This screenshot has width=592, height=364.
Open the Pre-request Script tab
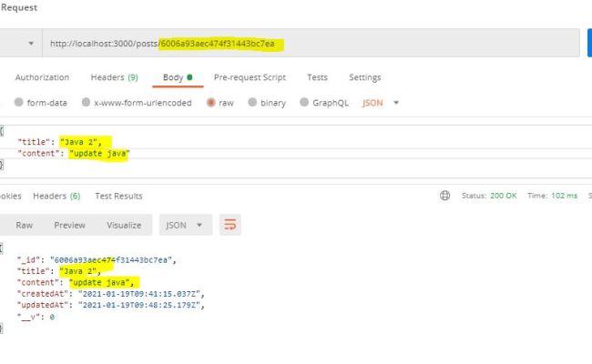coord(250,77)
